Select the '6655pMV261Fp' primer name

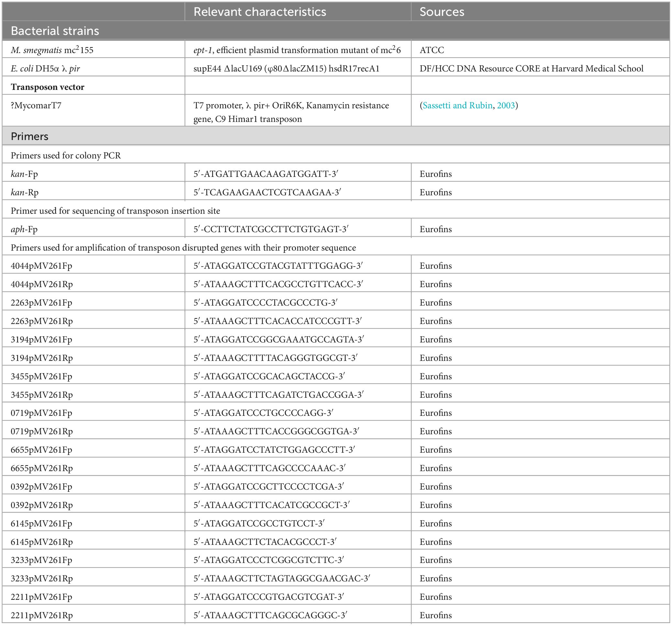[x=41, y=450]
